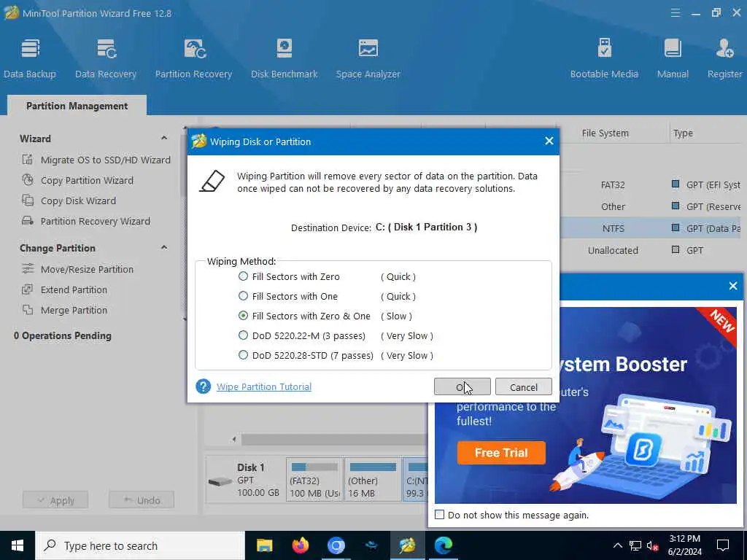Show hidden system tray icons
This screenshot has height=560, width=747.
pos(617,545)
